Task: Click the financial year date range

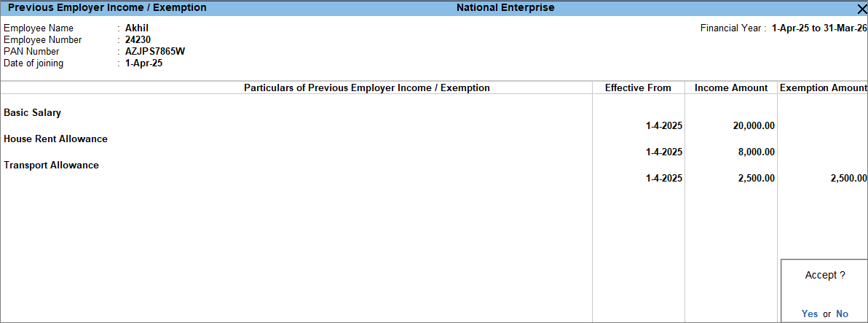Action: [818, 28]
